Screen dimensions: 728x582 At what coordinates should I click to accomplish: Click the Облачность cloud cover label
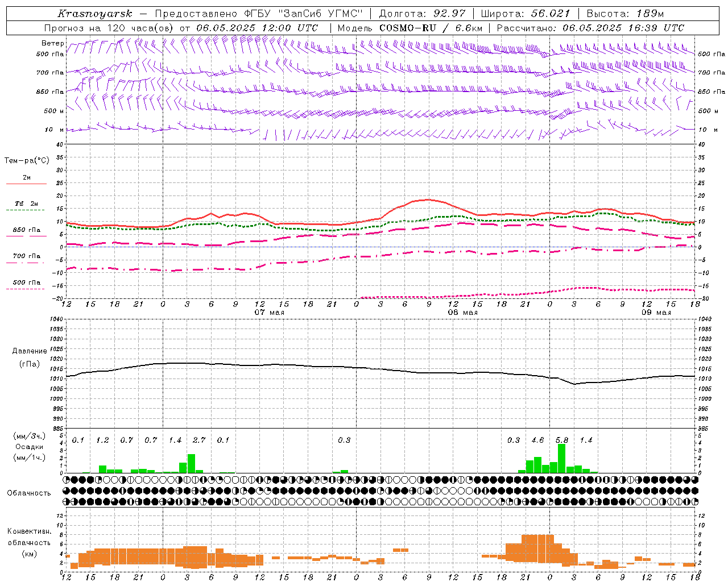click(29, 493)
